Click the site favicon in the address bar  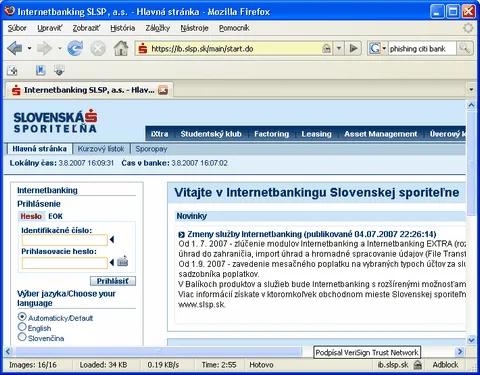(143, 49)
